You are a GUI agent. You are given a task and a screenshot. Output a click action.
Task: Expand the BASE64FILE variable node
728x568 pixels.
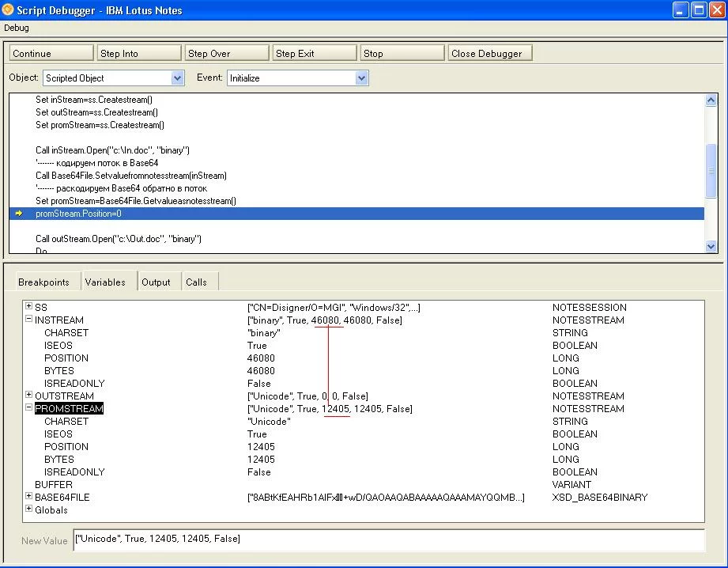pos(28,497)
